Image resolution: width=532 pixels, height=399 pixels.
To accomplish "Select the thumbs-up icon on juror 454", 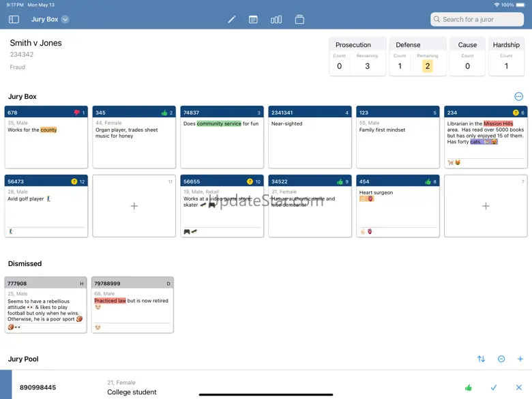I will tap(428, 181).
